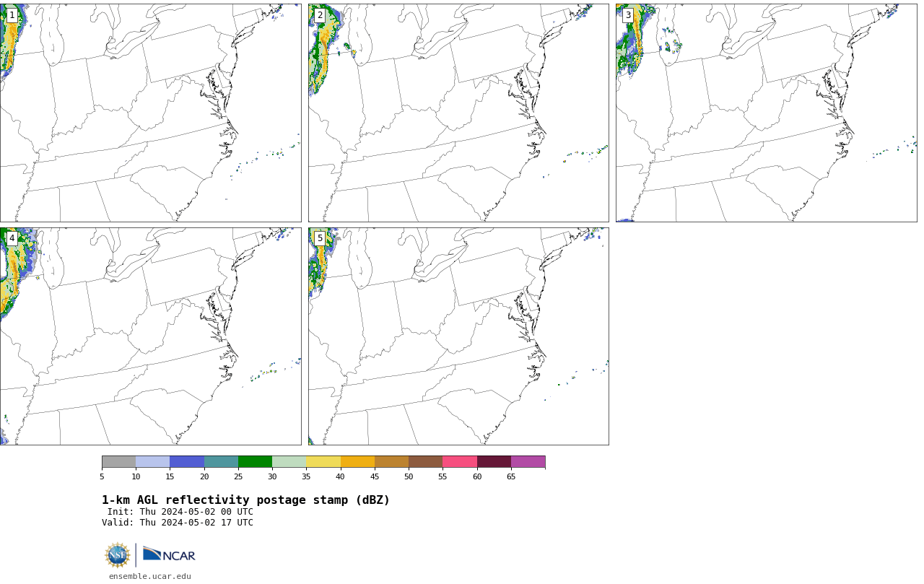
Task: Click the NSF logo icon
Action: [118, 555]
